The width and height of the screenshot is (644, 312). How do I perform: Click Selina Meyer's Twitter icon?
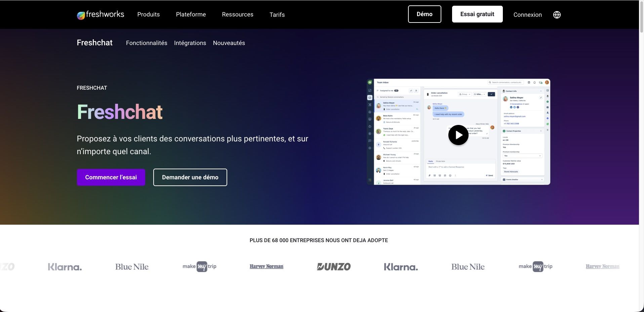(x=515, y=107)
